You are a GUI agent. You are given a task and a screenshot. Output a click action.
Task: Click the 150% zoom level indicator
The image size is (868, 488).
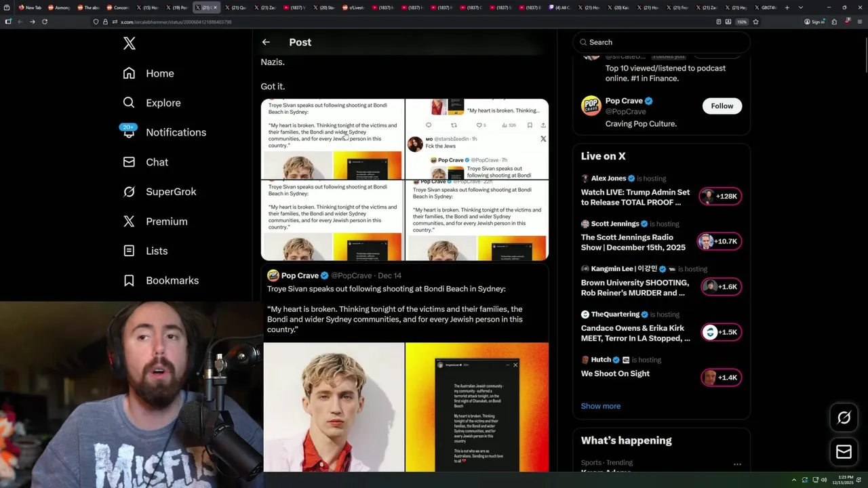(742, 22)
